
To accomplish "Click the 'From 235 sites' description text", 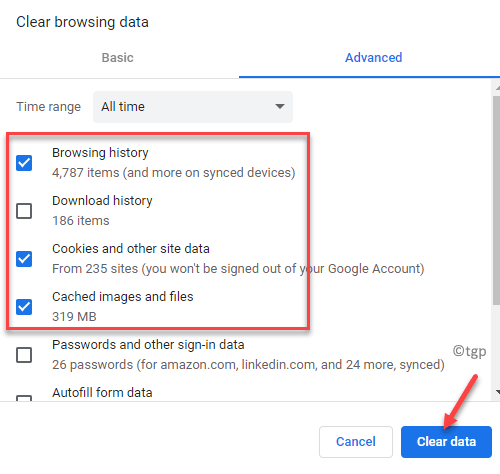I will coord(238,269).
